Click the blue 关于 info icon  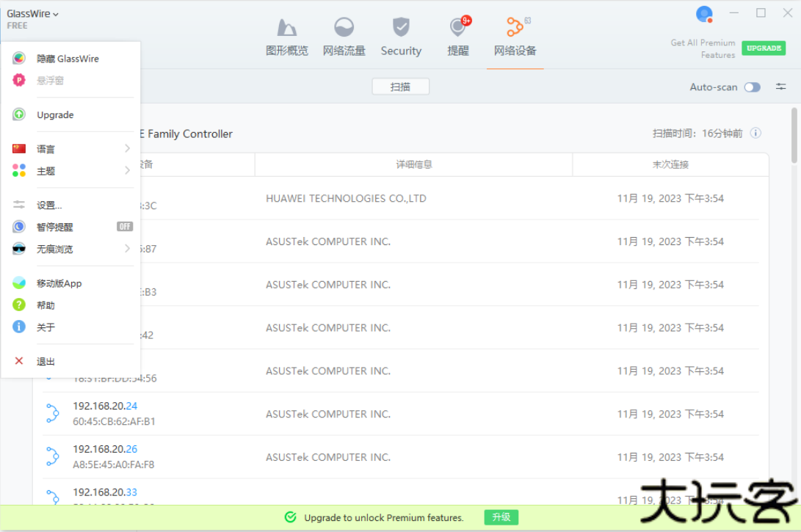pos(19,327)
